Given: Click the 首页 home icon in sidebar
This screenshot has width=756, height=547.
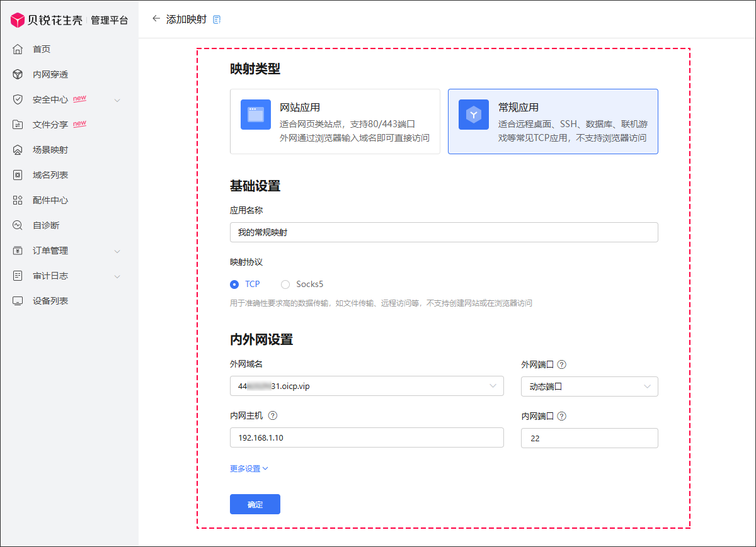Looking at the screenshot, I should [18, 49].
